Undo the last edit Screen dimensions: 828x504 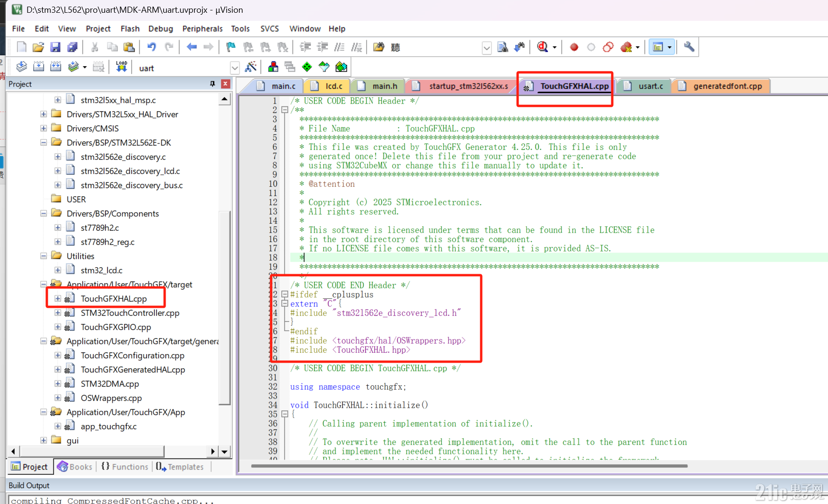[151, 47]
